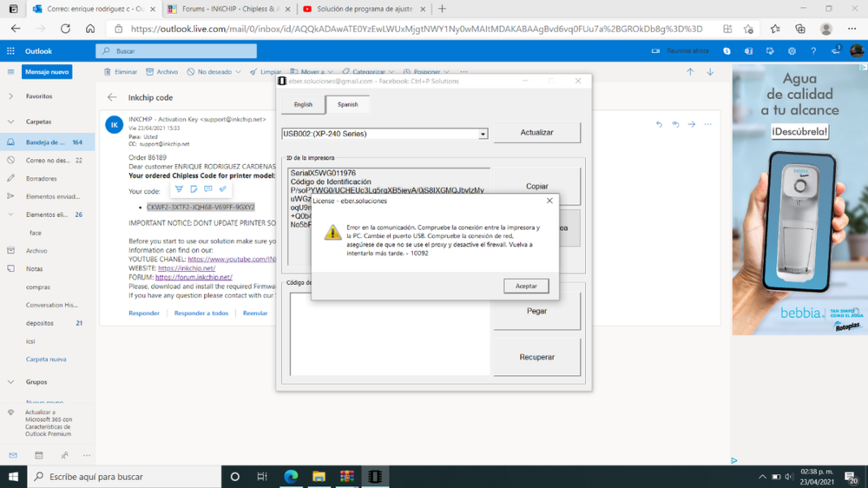Click the activation code text area
Image resolution: width=868 pixels, height=488 pixels.
click(x=390, y=334)
